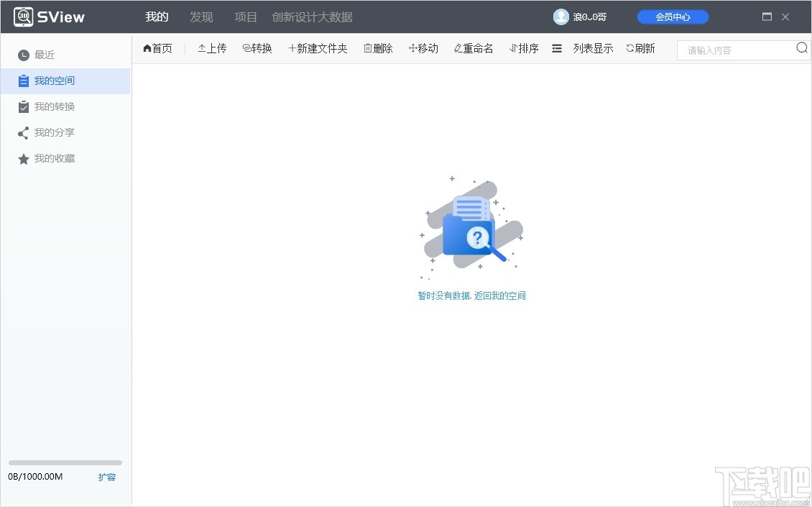Refresh the file list with 刷新

click(640, 48)
